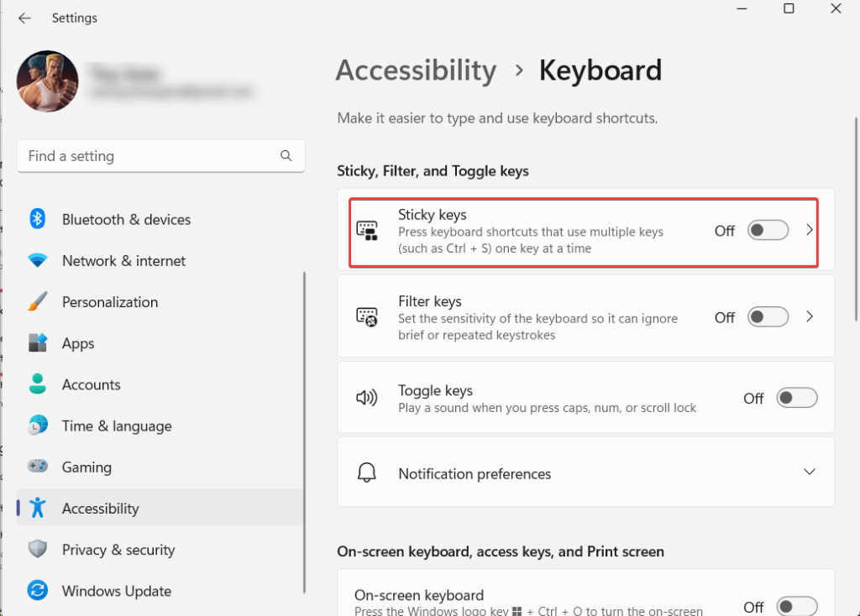Toggle the Toggle keys switch on

796,398
